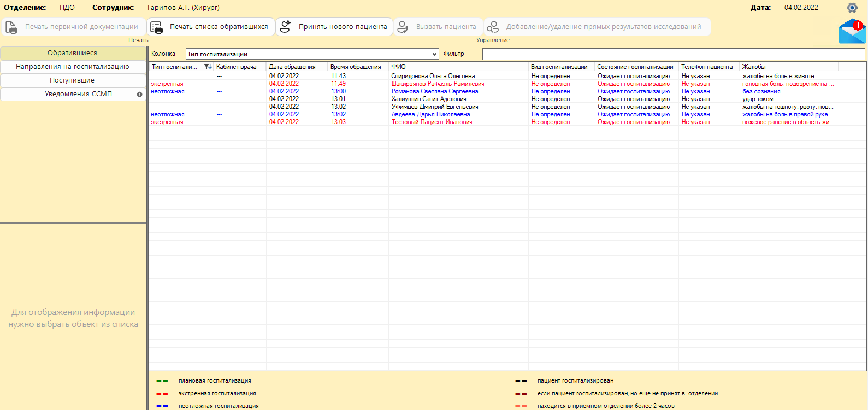Click the info badge on Уведомления ССМП

[x=139, y=94]
